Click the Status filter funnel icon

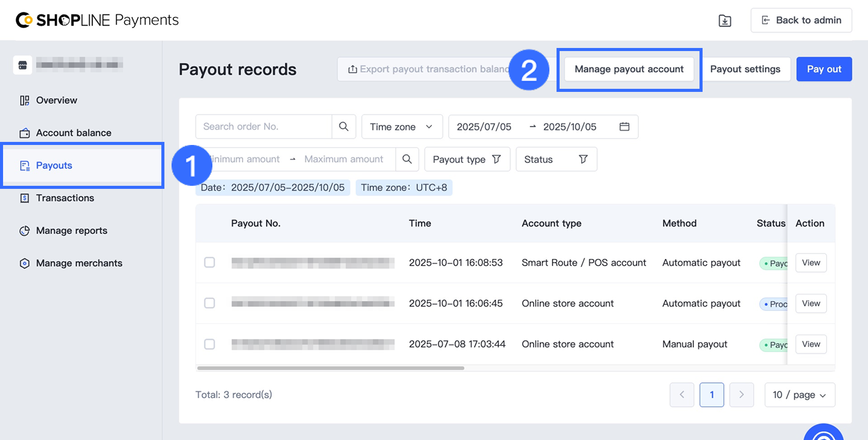(583, 159)
